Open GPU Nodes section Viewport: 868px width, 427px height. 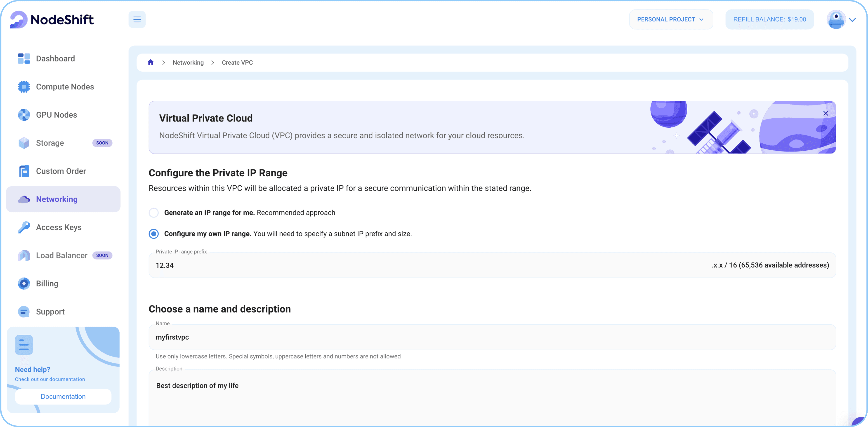pyautogui.click(x=63, y=115)
